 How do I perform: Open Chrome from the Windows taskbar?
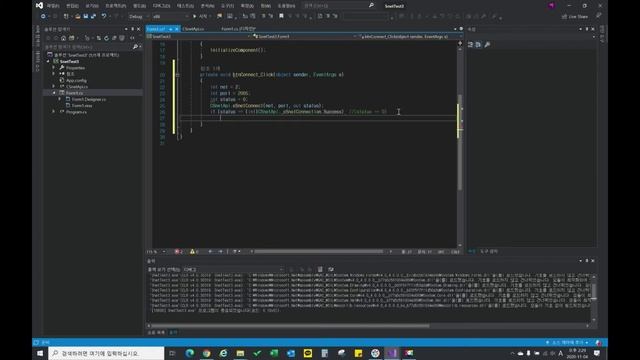coord(207,353)
